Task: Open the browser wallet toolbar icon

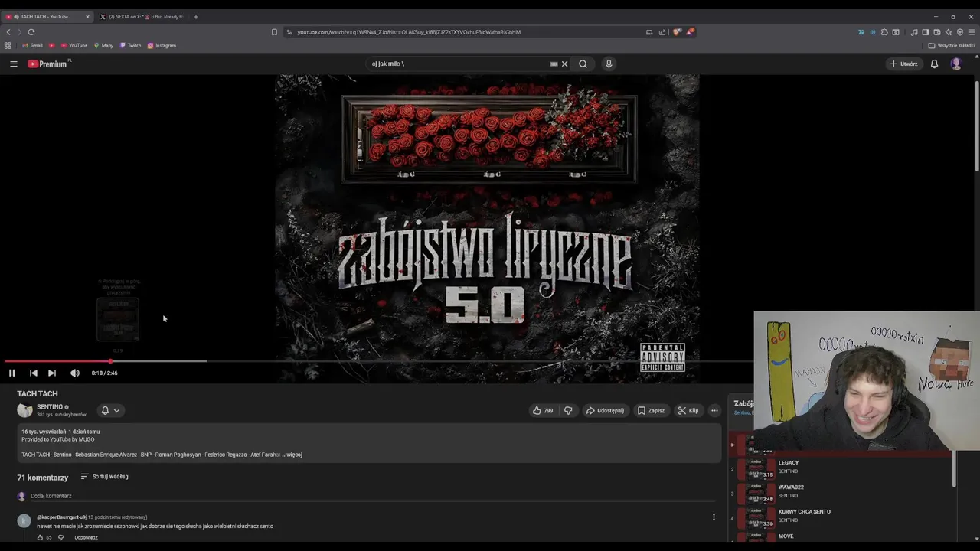Action: click(x=937, y=32)
